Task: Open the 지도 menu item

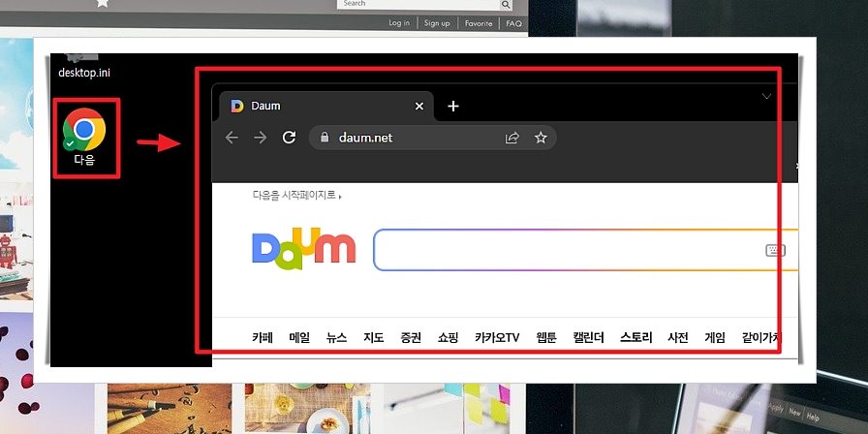Action: coord(374,337)
